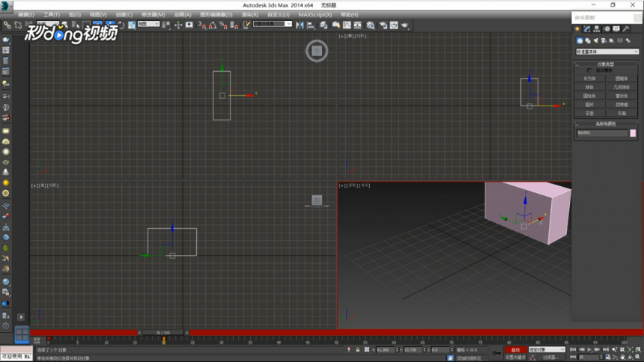
Task: Open the MAXScript(X) menu
Action: pyautogui.click(x=315, y=15)
